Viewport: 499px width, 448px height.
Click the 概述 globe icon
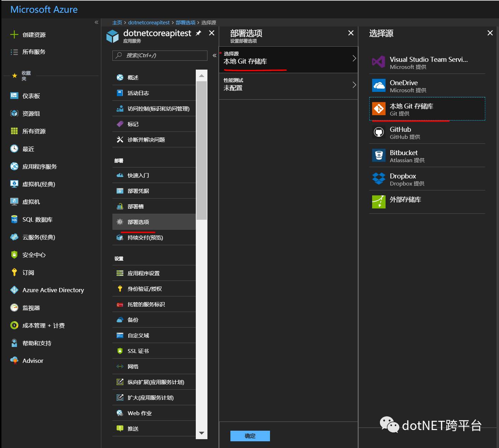pos(120,77)
